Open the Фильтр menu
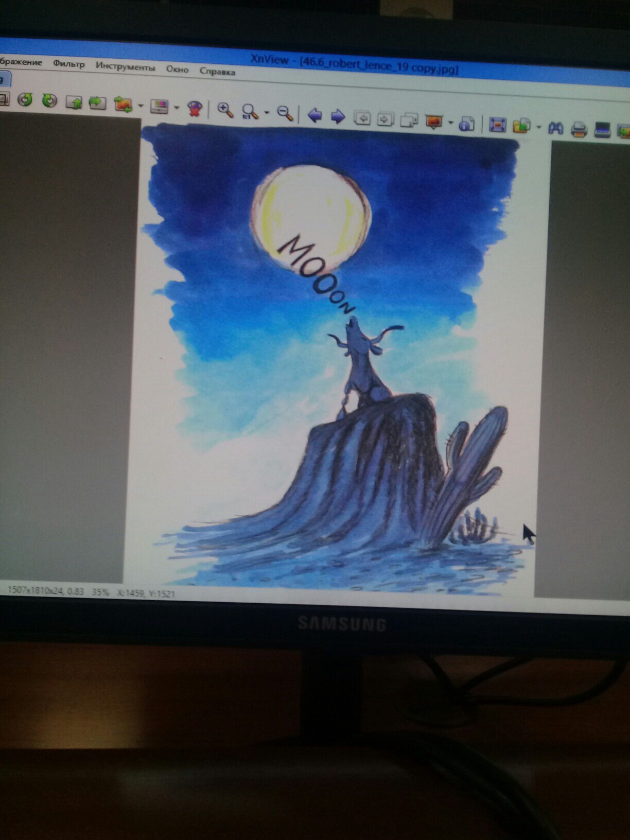 [68, 64]
